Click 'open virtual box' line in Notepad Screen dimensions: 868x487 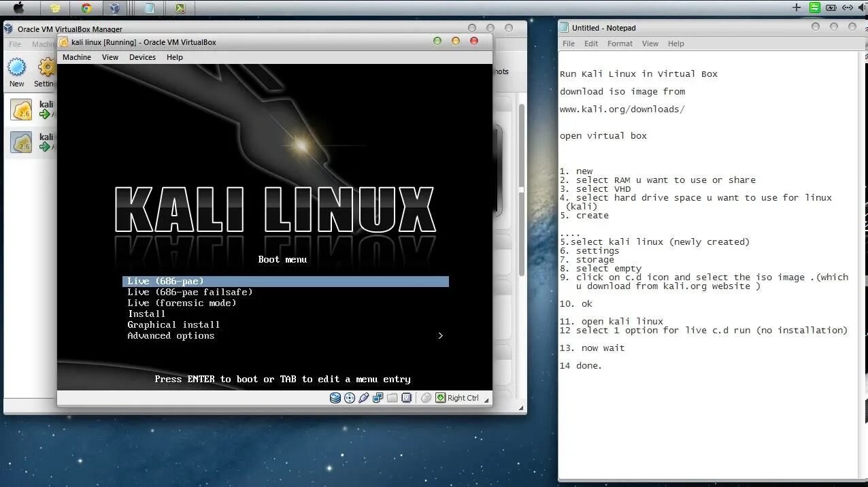tap(603, 135)
